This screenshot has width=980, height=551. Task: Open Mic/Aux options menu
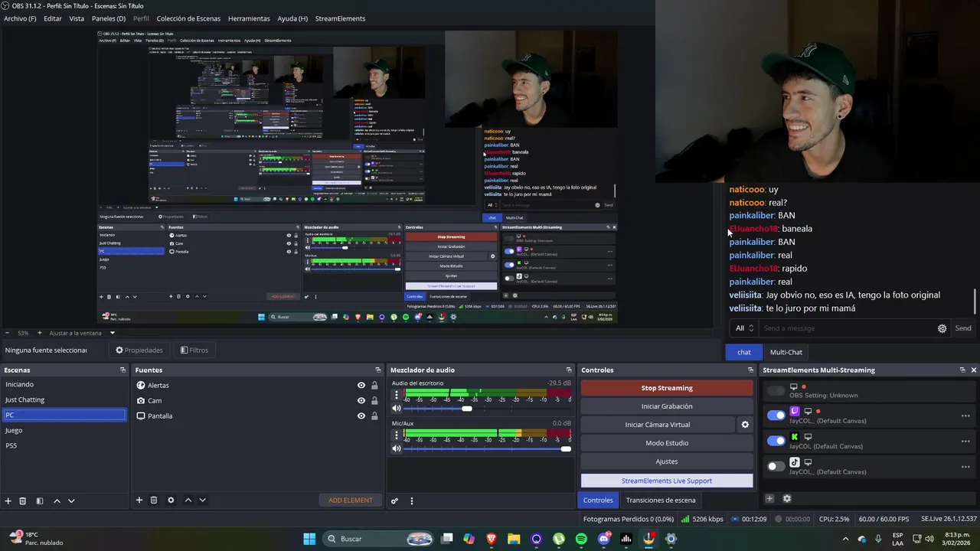[396, 435]
